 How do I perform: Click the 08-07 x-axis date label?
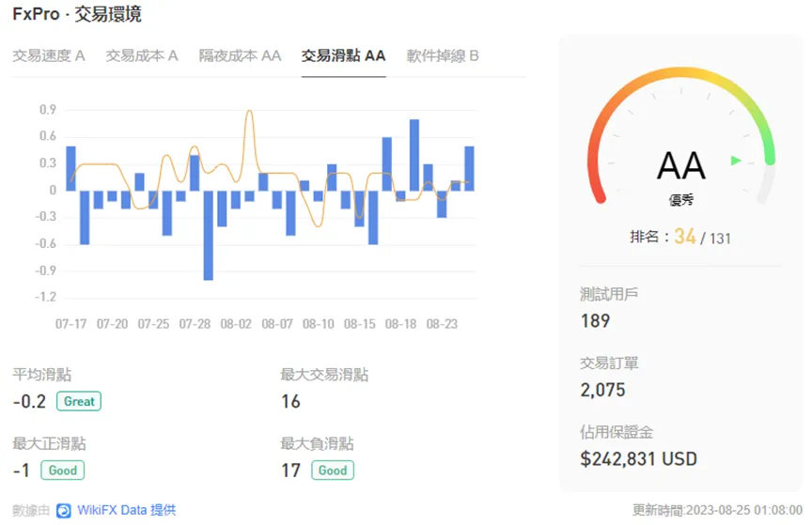coord(277,324)
